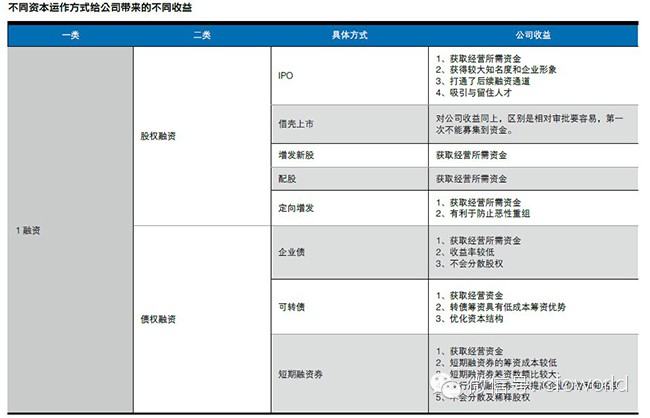Select the 定向增发 cell
This screenshot has height=418, width=650.
tap(349, 208)
